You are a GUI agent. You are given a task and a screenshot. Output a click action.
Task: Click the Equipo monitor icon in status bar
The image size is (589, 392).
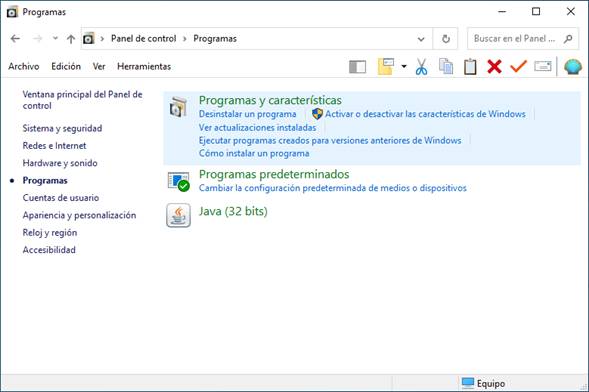(468, 383)
